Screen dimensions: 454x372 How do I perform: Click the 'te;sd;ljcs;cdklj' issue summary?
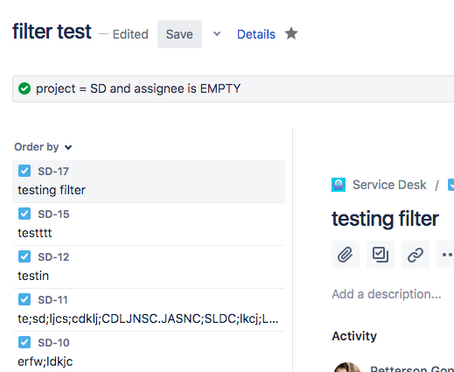pos(148,319)
